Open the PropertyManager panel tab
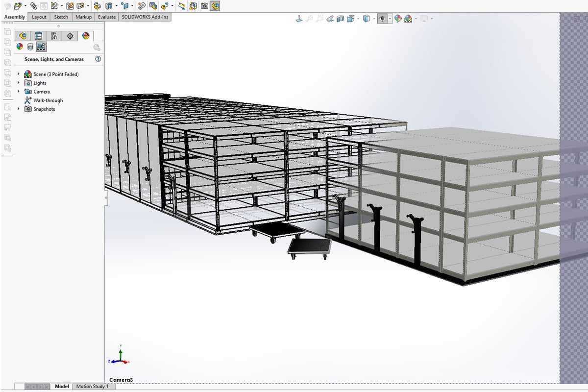The width and height of the screenshot is (588, 392). pos(38,36)
